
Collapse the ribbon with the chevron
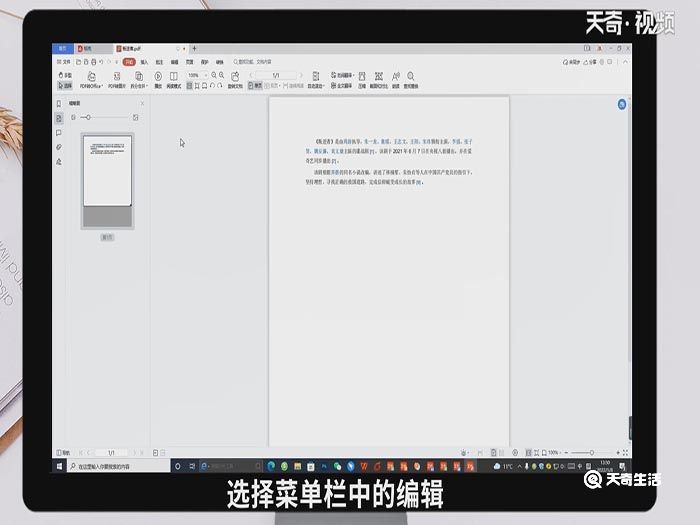[625, 62]
